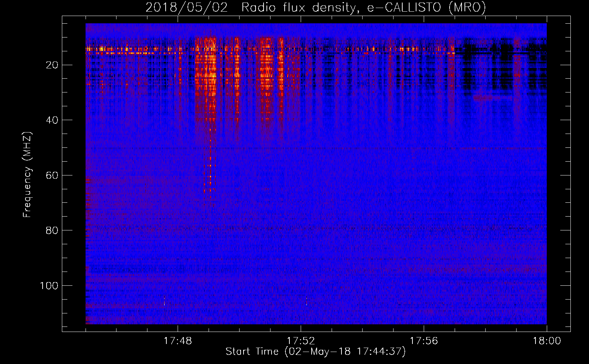The width and height of the screenshot is (589, 364).
Task: Click the 'Frequency (MHZ)' axis label
Action: coord(27,174)
